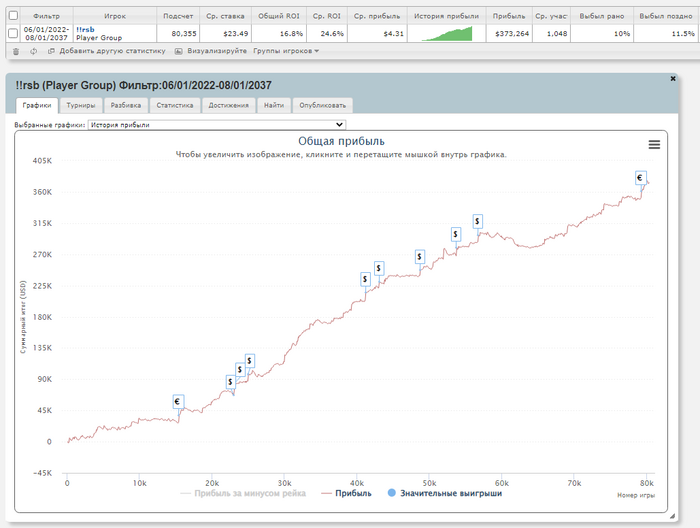The image size is (700, 528).
Task: Click the Визуализируйте button
Action: pyautogui.click(x=211, y=51)
